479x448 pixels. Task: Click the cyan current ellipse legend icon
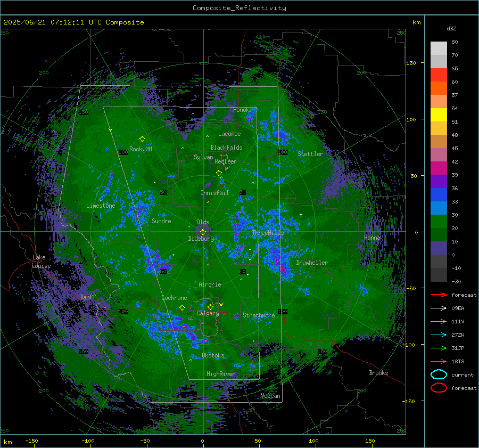tap(439, 374)
